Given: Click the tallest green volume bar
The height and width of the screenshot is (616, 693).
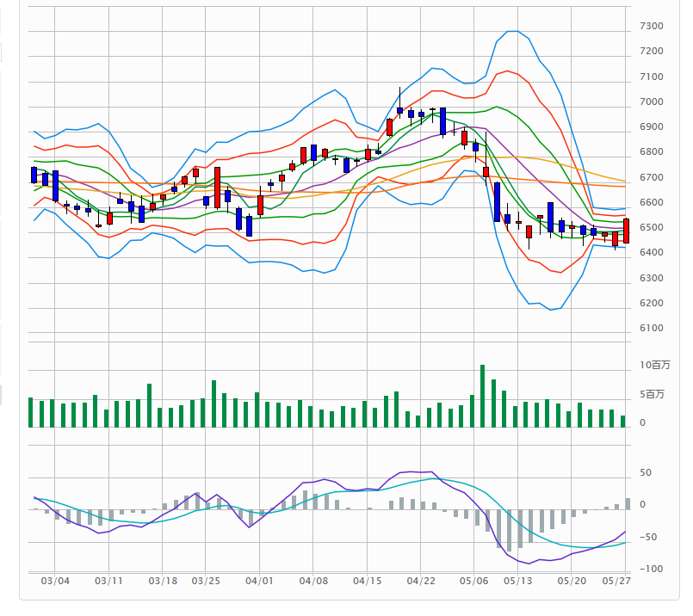Looking at the screenshot, I should [482, 396].
